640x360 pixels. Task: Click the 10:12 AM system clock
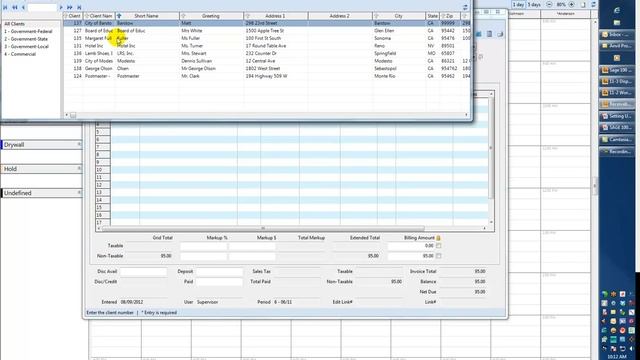pyautogui.click(x=617, y=357)
